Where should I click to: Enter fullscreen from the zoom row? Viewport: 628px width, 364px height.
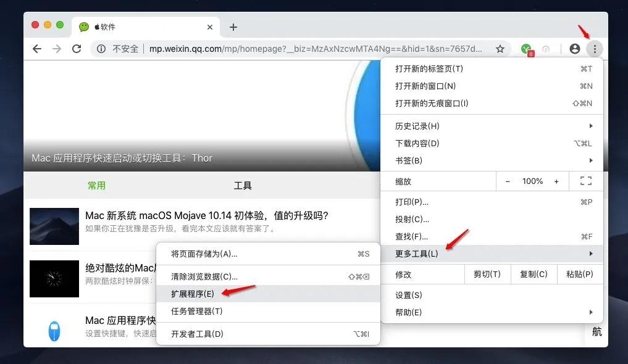coord(586,181)
